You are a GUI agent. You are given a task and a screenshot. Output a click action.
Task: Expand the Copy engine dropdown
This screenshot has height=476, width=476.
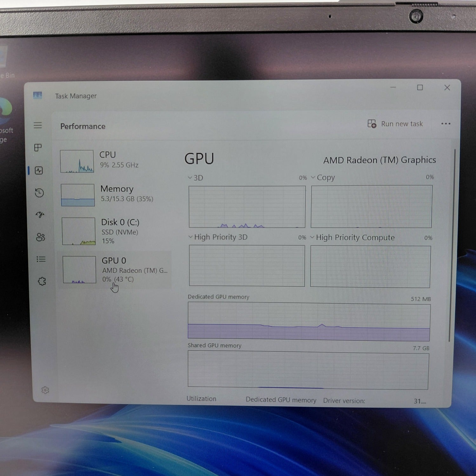pyautogui.click(x=313, y=177)
